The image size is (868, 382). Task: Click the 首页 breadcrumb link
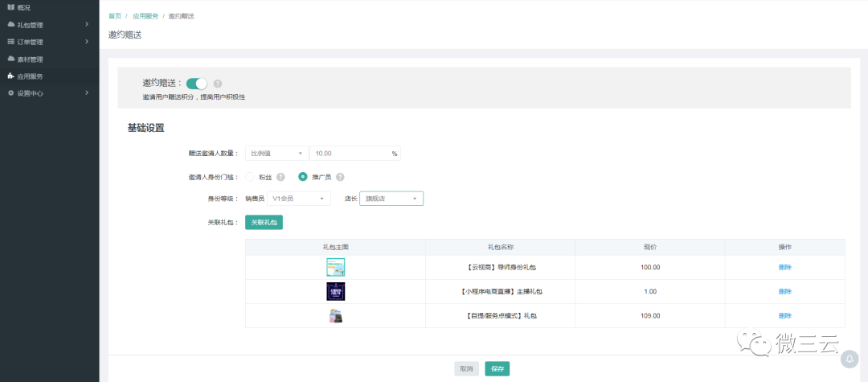(x=115, y=16)
